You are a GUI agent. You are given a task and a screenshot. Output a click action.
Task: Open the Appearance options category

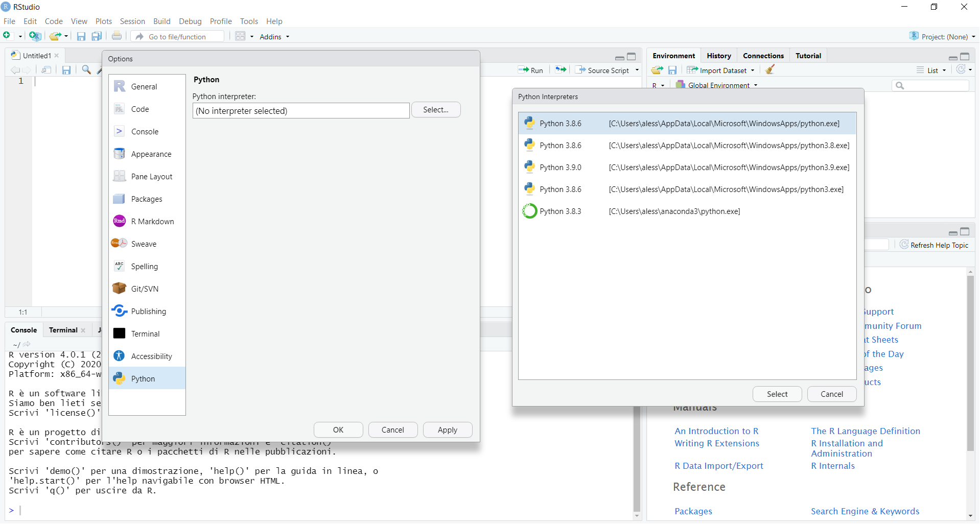pyautogui.click(x=151, y=154)
